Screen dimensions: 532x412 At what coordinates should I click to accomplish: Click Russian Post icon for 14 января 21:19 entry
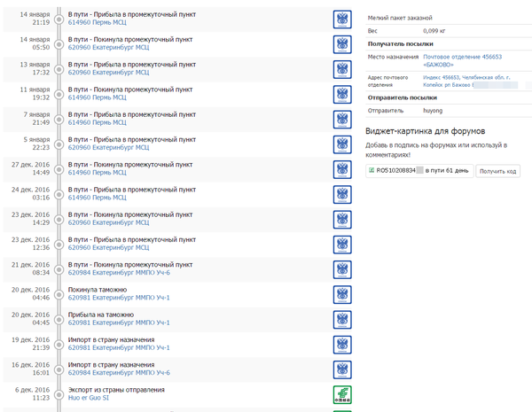click(x=342, y=19)
